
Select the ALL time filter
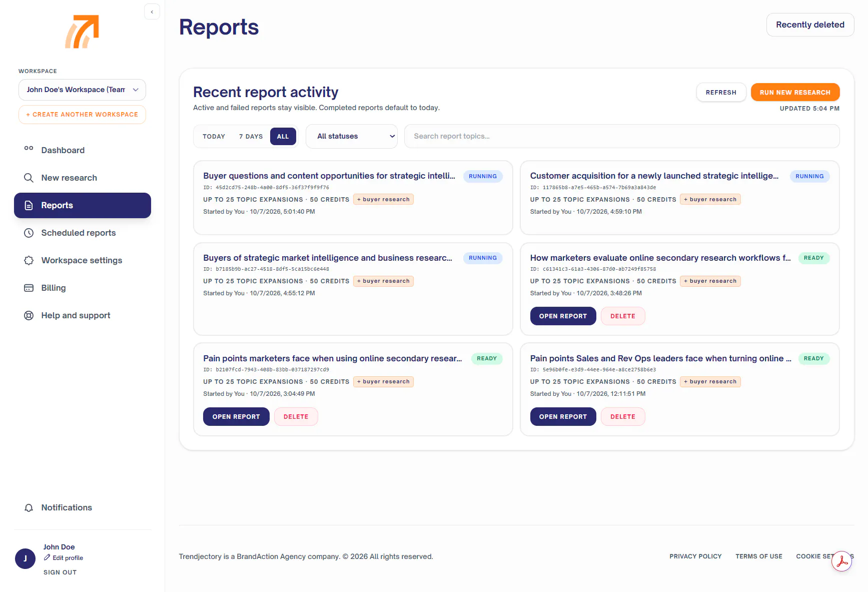coord(283,137)
